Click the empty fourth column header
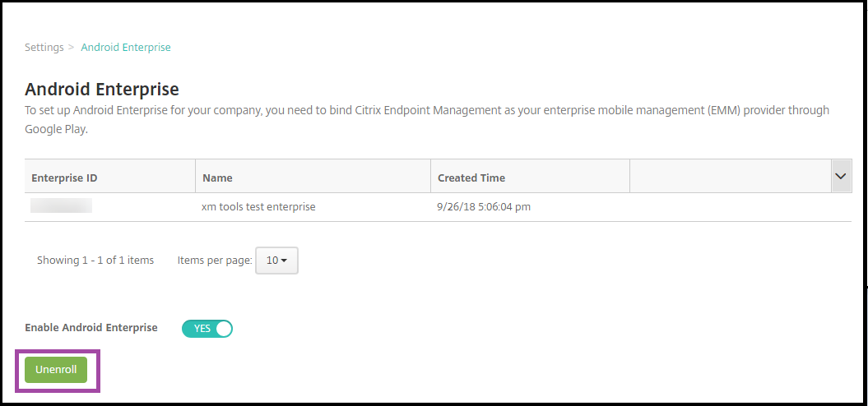868x406 pixels. pyautogui.click(x=730, y=178)
